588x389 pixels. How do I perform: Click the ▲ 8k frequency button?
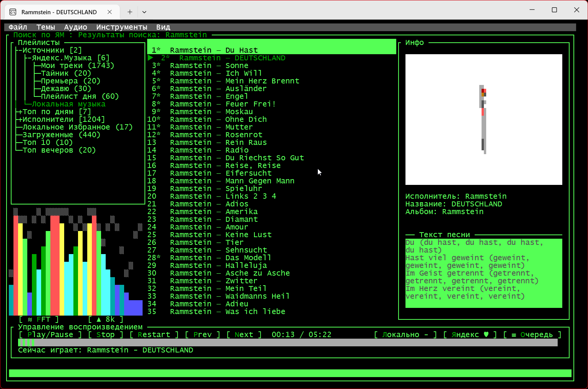[x=106, y=319]
